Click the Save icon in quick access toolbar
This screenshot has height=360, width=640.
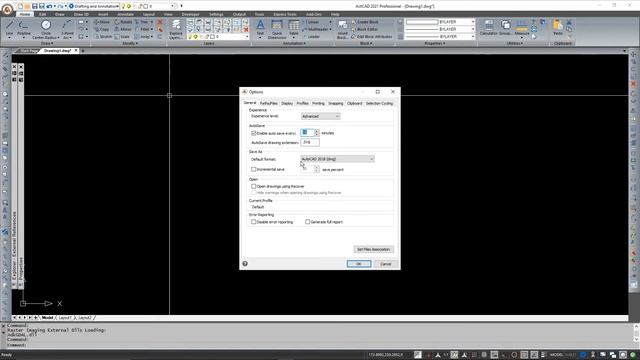35,6
